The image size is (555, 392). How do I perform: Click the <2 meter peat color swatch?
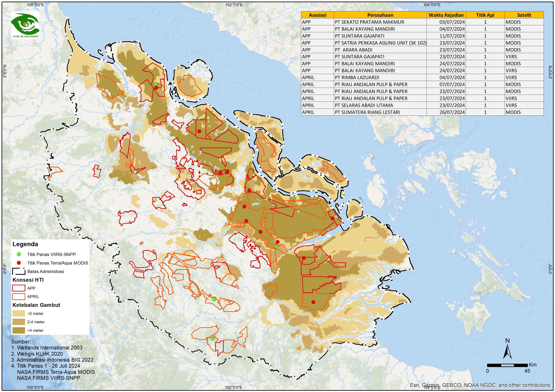pyautogui.click(x=19, y=313)
